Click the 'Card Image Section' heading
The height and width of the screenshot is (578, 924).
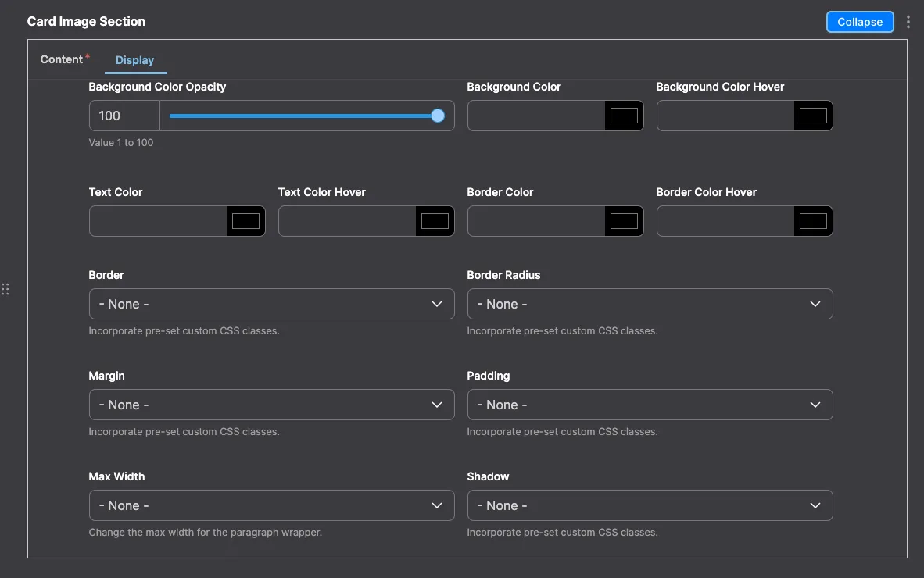pyautogui.click(x=86, y=21)
